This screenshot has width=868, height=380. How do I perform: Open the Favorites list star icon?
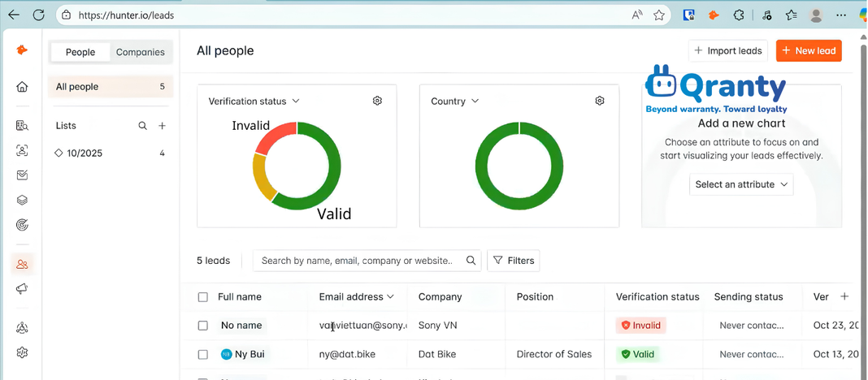point(791,15)
